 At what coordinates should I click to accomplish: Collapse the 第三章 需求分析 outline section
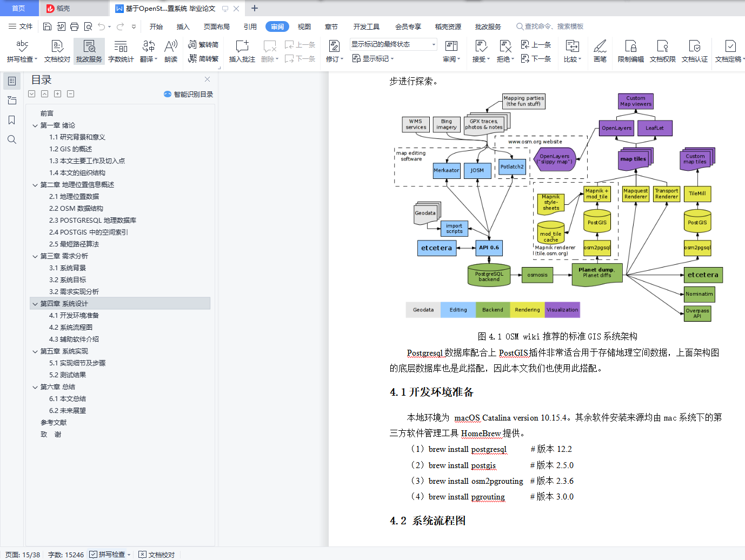35,256
